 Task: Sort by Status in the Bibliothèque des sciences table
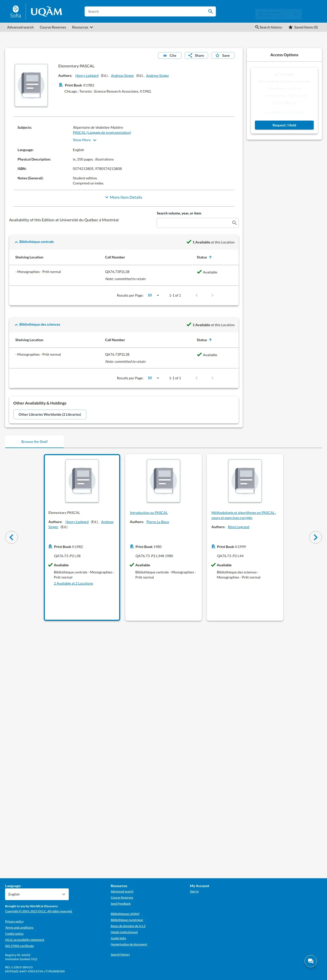click(x=205, y=340)
